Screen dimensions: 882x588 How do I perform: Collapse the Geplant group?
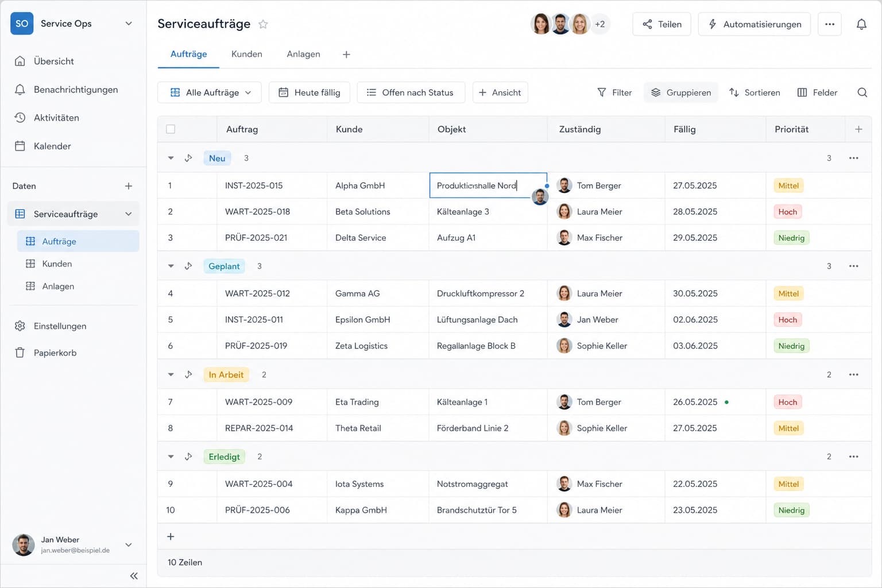pyautogui.click(x=171, y=266)
